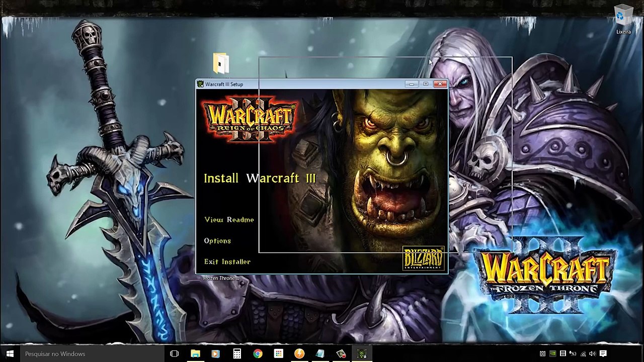Start Install Warcraft III
The width and height of the screenshot is (644, 362).
260,178
